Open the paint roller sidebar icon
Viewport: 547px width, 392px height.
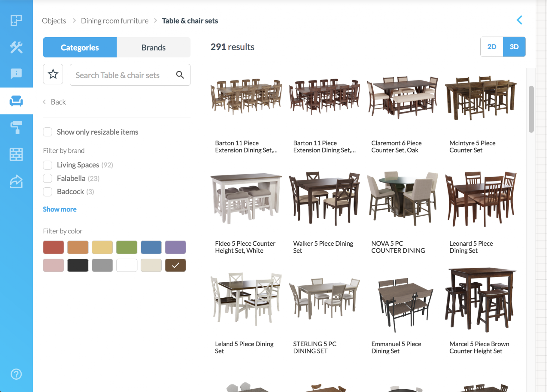[x=16, y=127]
